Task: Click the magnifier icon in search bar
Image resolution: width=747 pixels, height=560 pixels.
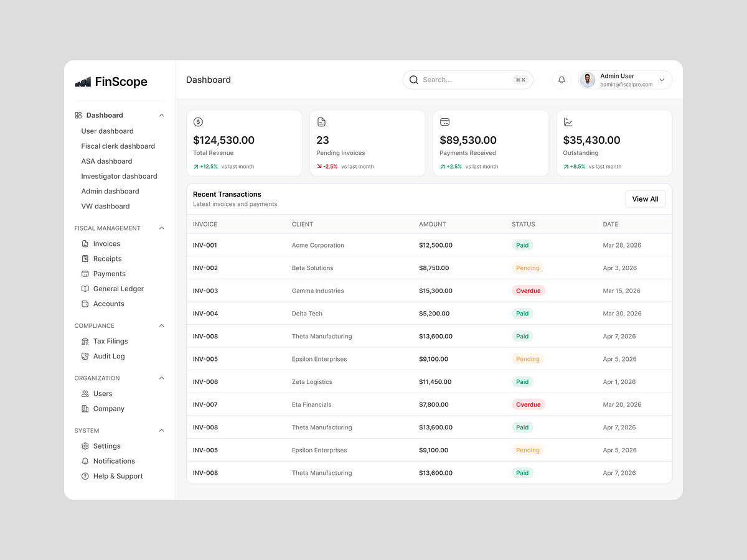Action: point(414,80)
